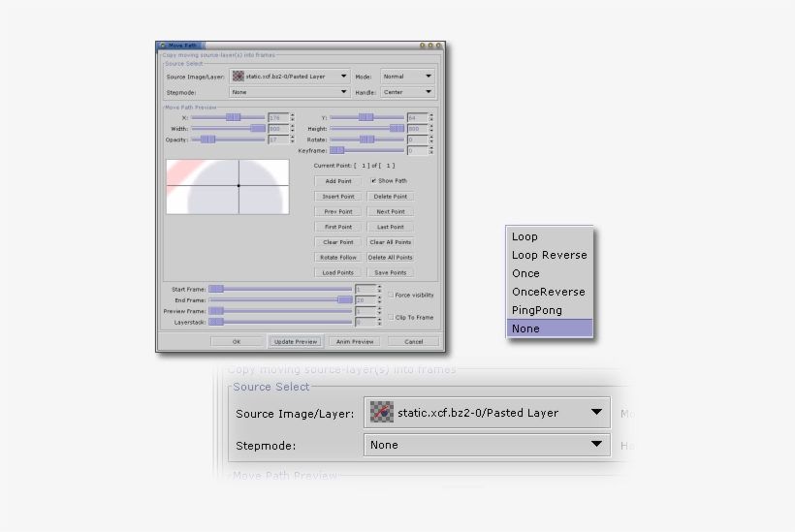Toggle the Show Path checkbox
The width and height of the screenshot is (795, 532).
point(373,180)
